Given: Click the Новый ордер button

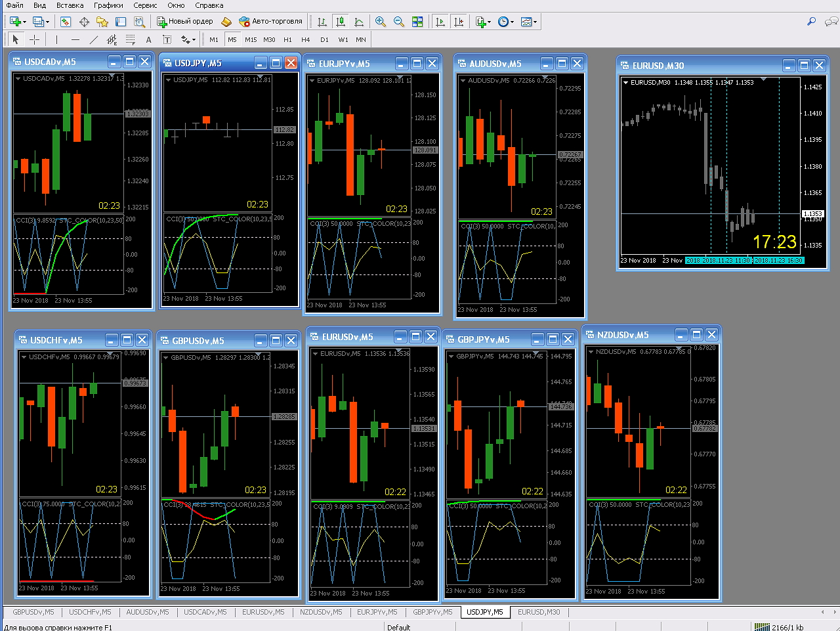Looking at the screenshot, I should 185,22.
